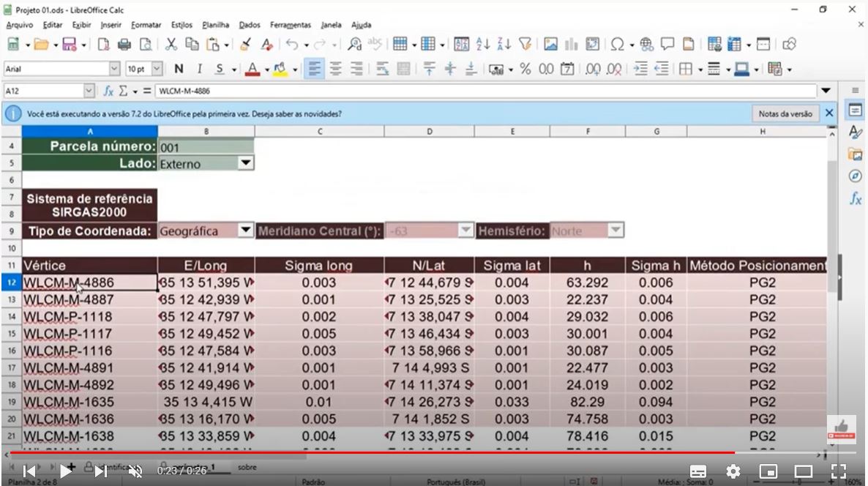Image resolution: width=868 pixels, height=486 pixels.
Task: Increase indent icon
Action: point(640,70)
